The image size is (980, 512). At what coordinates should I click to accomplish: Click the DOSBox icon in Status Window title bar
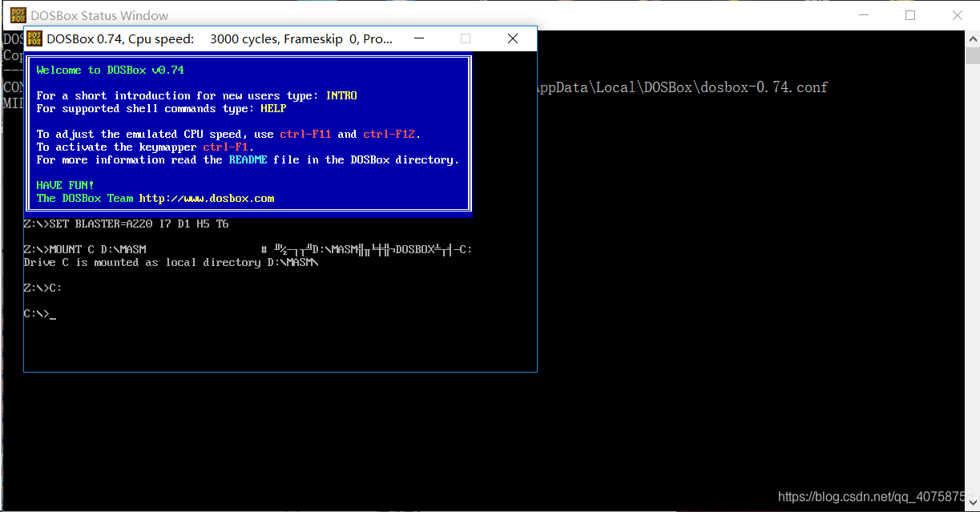coord(18,15)
